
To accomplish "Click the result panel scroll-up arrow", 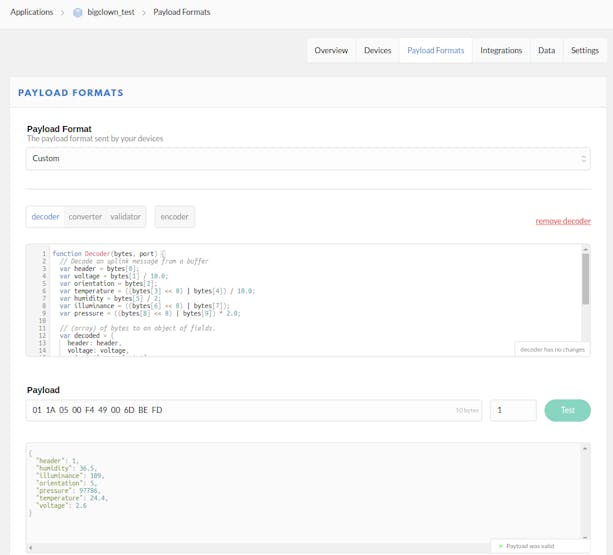I will [x=585, y=449].
